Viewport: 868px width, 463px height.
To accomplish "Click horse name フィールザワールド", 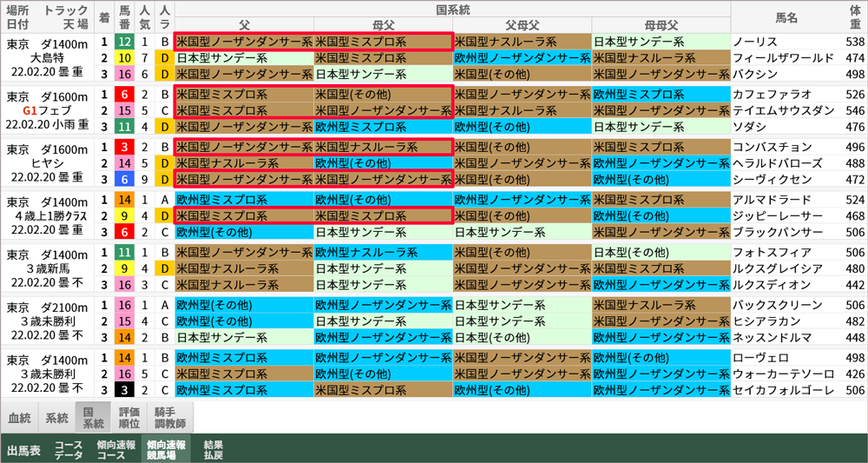I will [783, 57].
